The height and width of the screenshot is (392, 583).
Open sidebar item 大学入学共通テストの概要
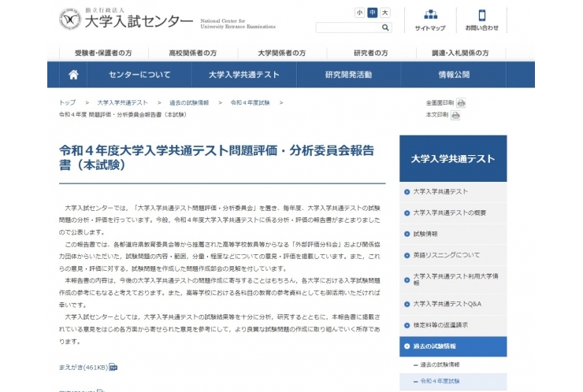pyautogui.click(x=453, y=213)
